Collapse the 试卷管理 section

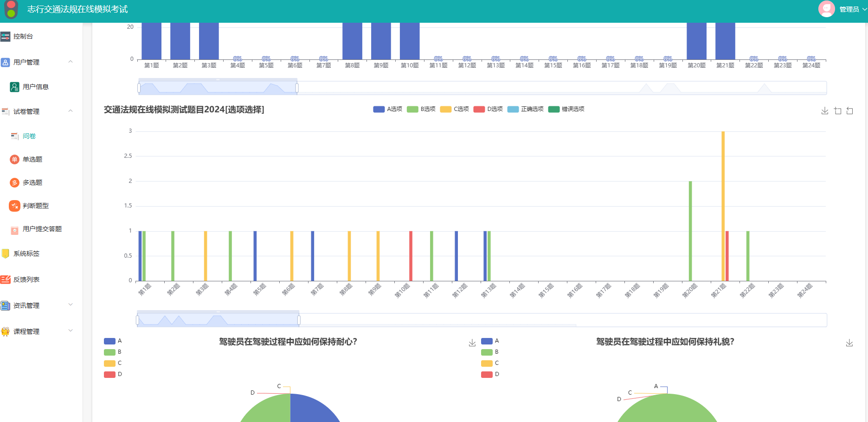[x=71, y=111]
